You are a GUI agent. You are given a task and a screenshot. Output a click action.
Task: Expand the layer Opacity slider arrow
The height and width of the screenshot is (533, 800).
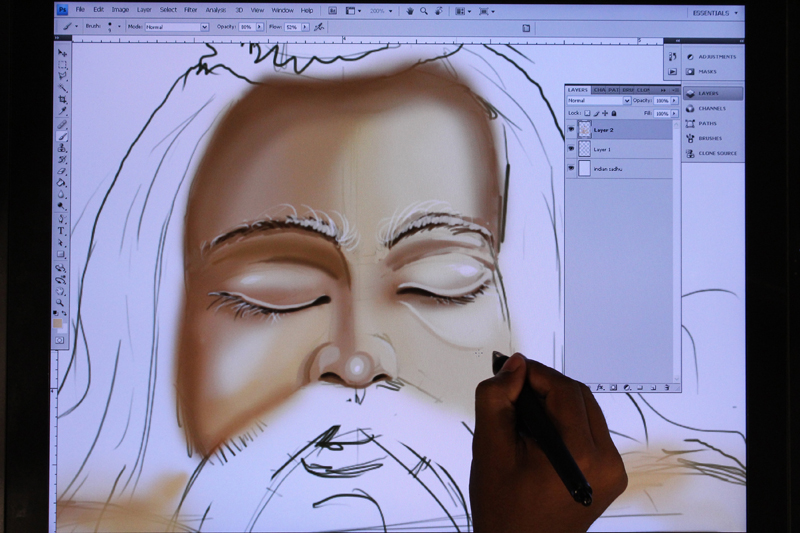(674, 101)
